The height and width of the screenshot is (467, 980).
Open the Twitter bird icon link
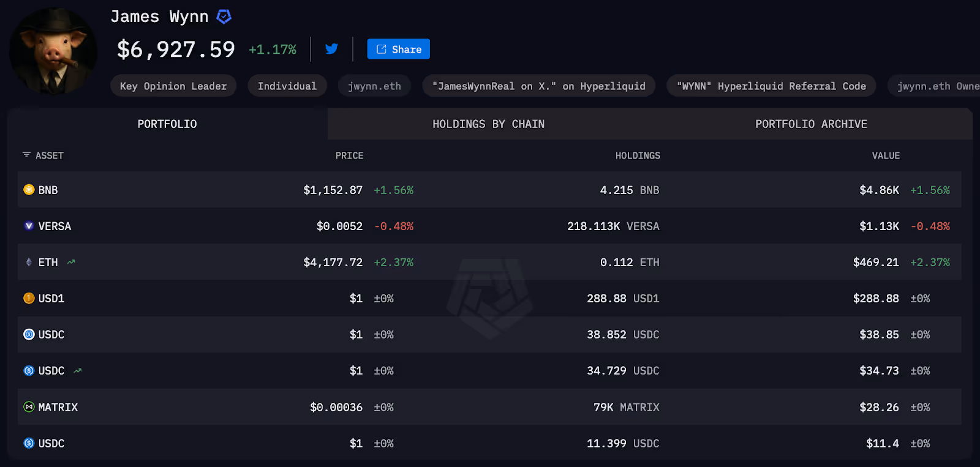[331, 49]
